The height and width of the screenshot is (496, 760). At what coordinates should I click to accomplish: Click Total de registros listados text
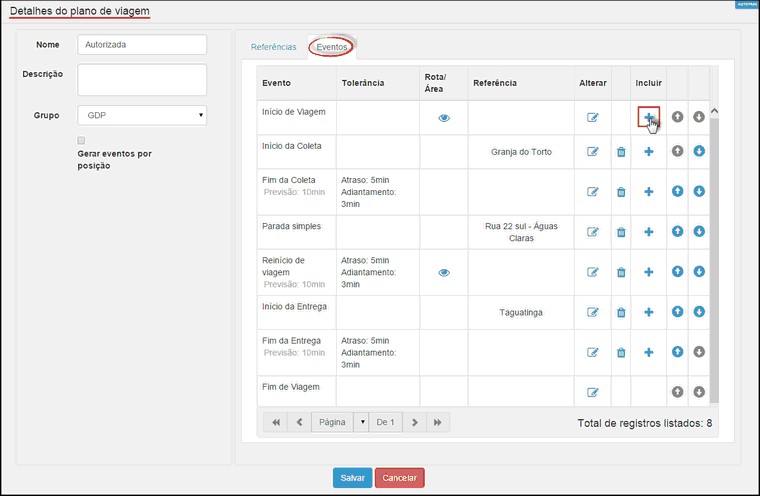pyautogui.click(x=645, y=423)
